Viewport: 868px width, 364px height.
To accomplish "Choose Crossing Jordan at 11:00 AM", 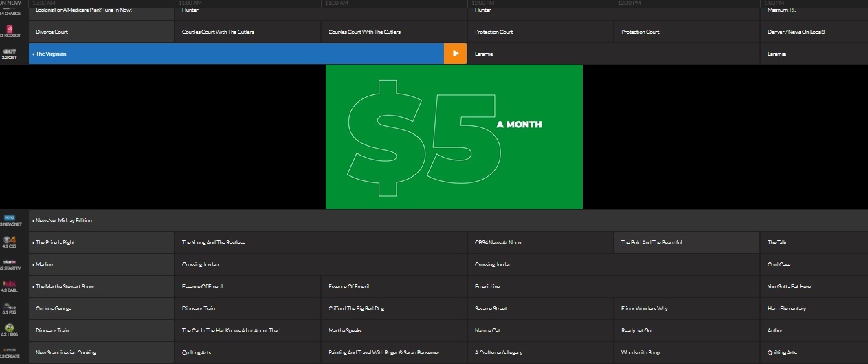I will (321, 264).
